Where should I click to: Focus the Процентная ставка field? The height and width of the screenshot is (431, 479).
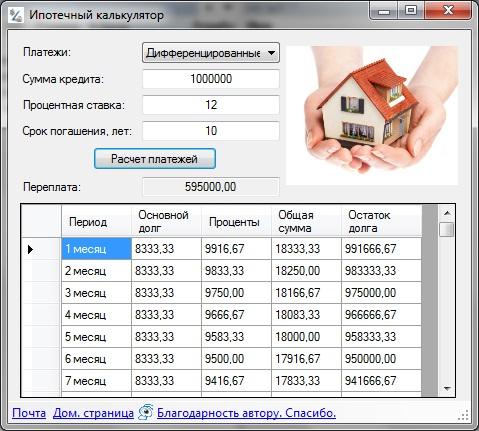[x=211, y=105]
